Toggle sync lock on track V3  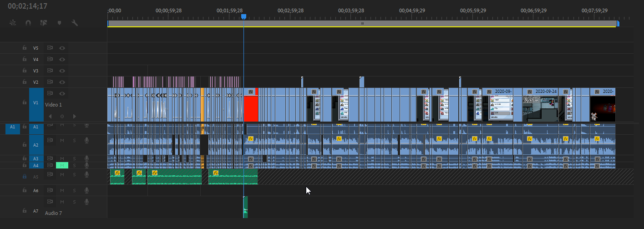click(50, 71)
